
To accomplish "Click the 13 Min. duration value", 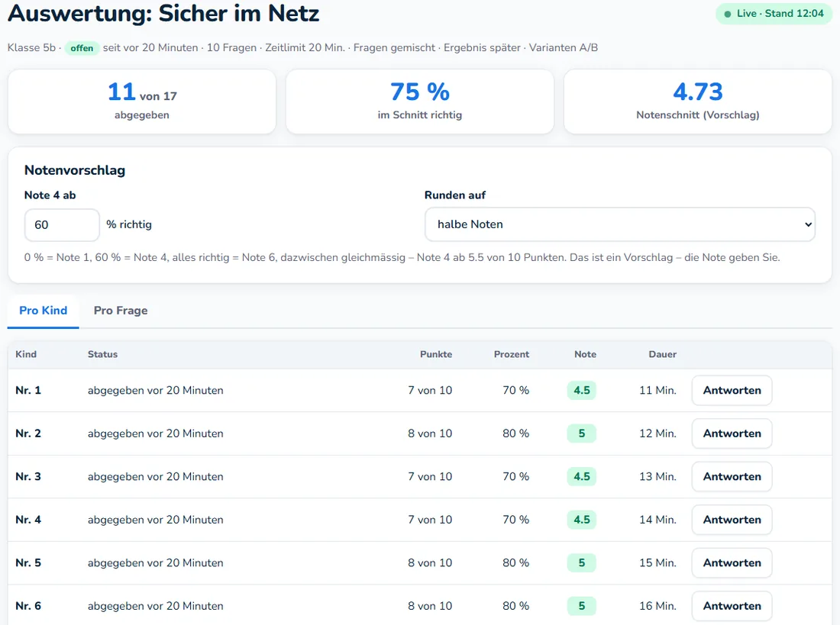I will point(657,477).
